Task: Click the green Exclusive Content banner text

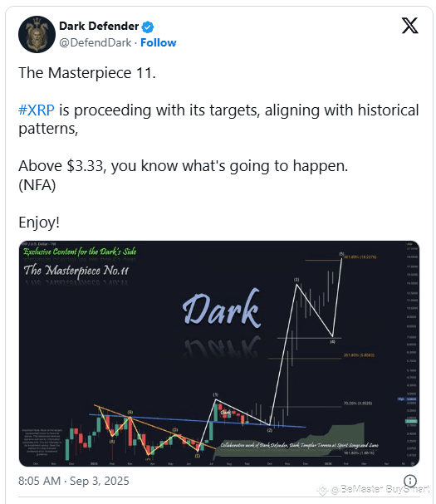Action: pos(80,252)
